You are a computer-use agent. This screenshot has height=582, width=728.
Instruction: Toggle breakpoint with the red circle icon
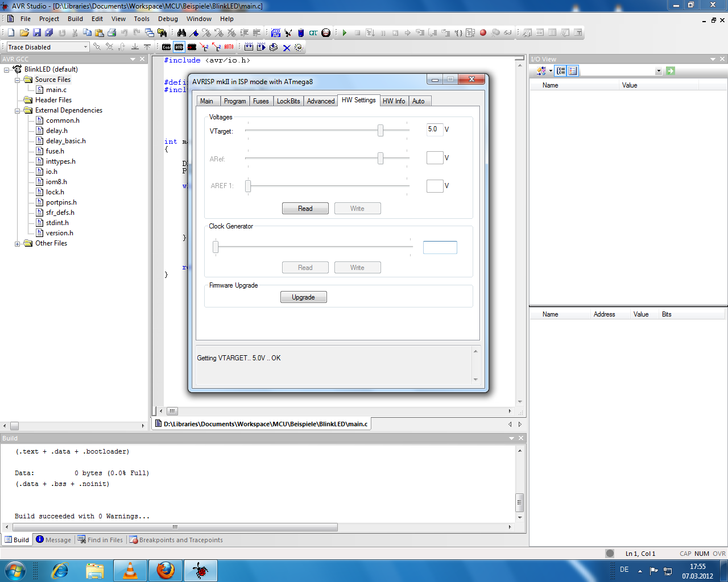(483, 32)
